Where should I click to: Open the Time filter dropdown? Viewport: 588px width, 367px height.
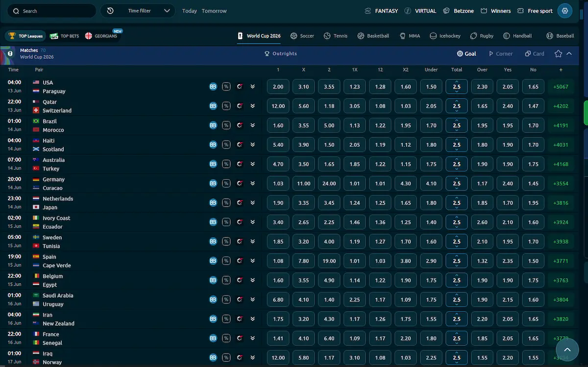pos(138,11)
